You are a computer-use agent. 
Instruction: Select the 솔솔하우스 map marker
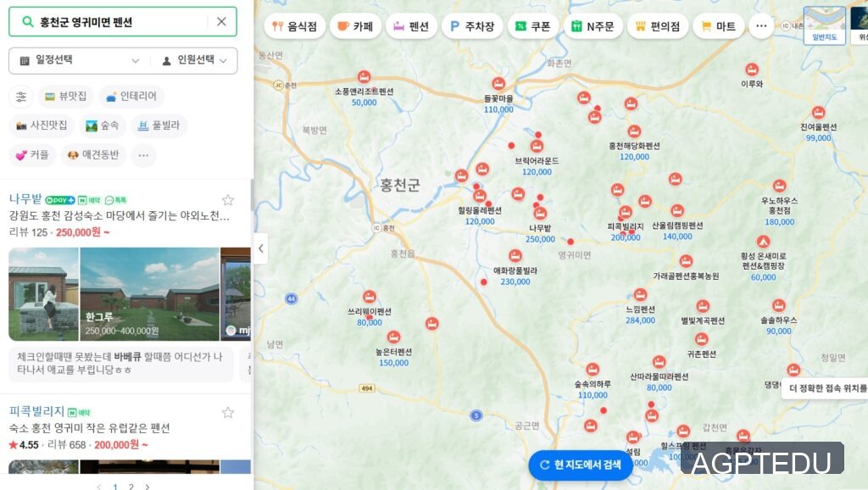(x=779, y=306)
